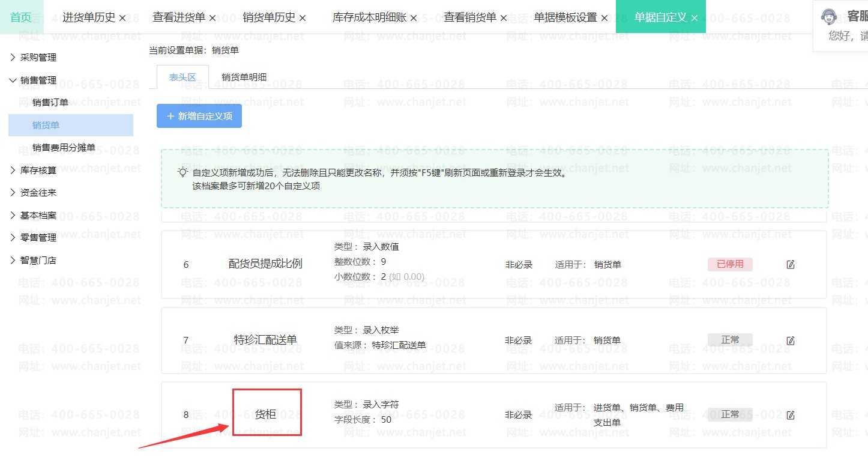This screenshot has width=868, height=460.
Task: Open the 表头区 sub-tab
Action: pos(182,77)
